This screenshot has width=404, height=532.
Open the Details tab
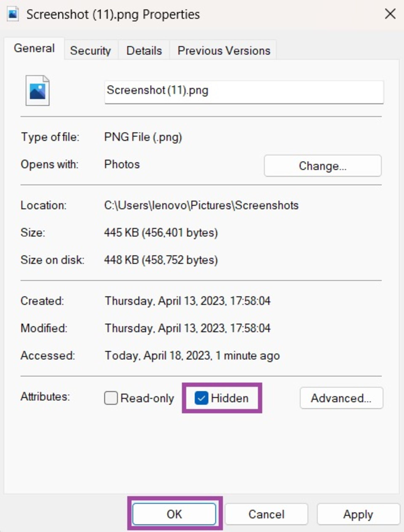click(x=144, y=50)
